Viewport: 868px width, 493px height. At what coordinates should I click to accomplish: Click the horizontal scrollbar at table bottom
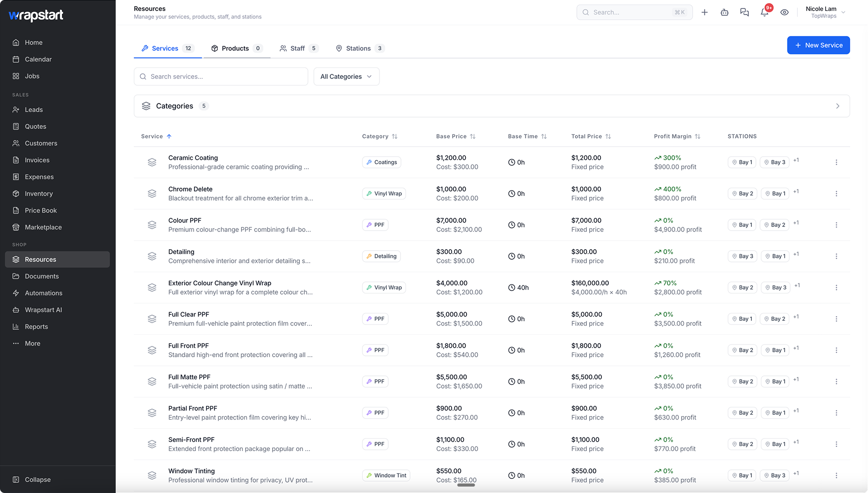point(466,485)
